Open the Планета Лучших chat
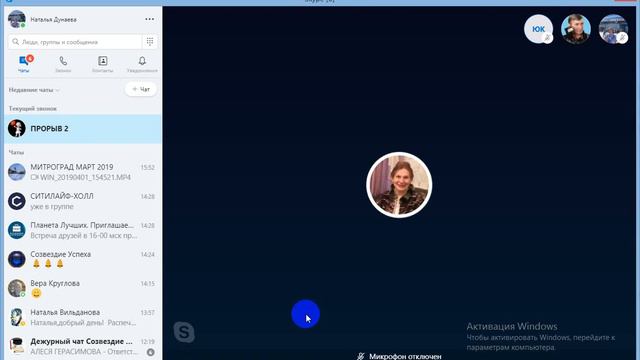 click(83, 230)
